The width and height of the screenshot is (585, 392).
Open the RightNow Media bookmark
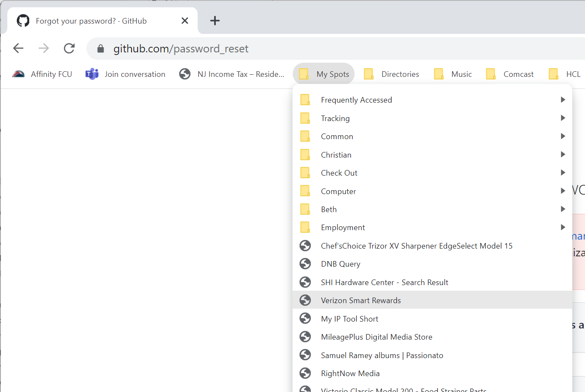(x=350, y=373)
